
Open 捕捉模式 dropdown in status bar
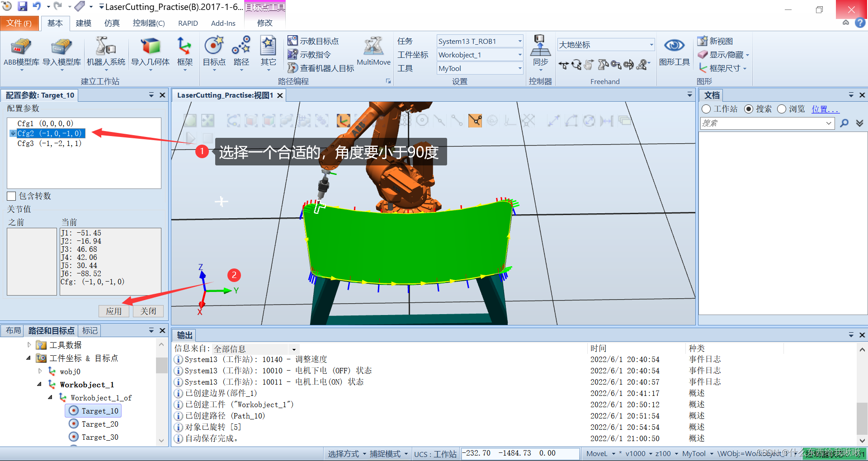point(388,454)
